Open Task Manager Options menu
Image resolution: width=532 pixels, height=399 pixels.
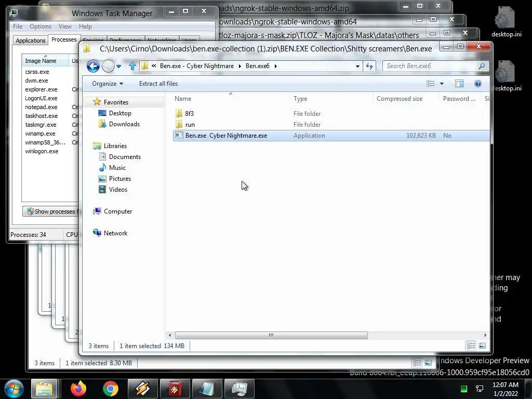click(x=41, y=26)
